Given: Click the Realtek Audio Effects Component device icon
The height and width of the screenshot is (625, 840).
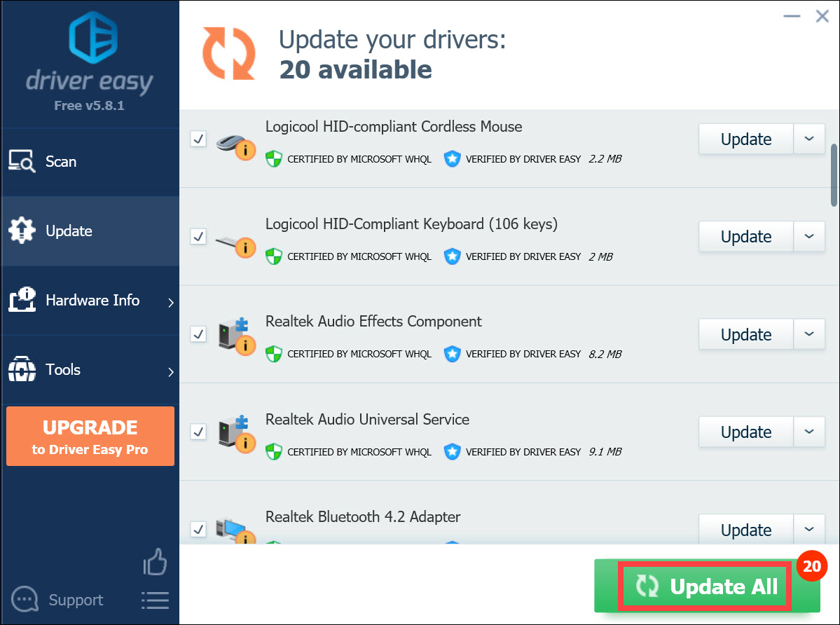Looking at the screenshot, I should (235, 336).
